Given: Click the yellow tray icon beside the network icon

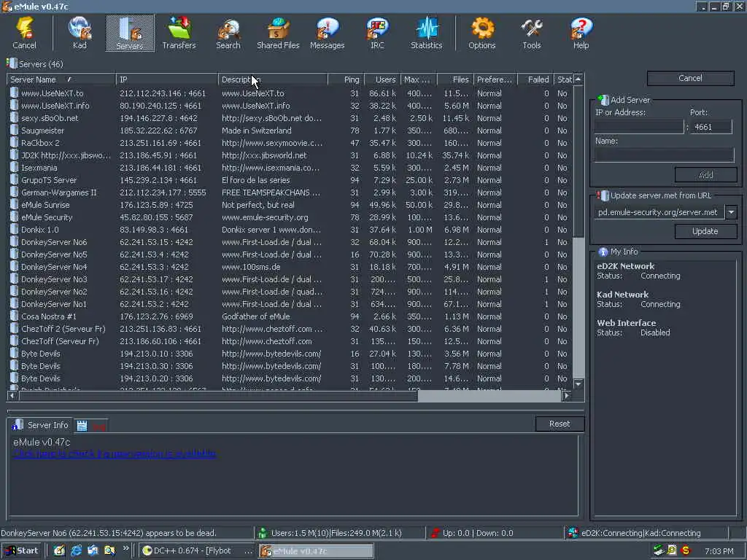Looking at the screenshot, I should 672,551.
